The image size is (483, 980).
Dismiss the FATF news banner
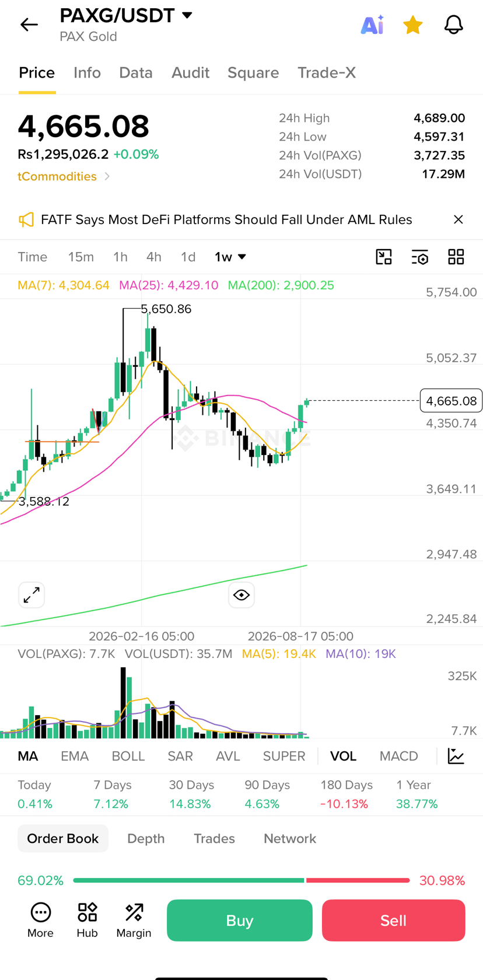(x=459, y=219)
